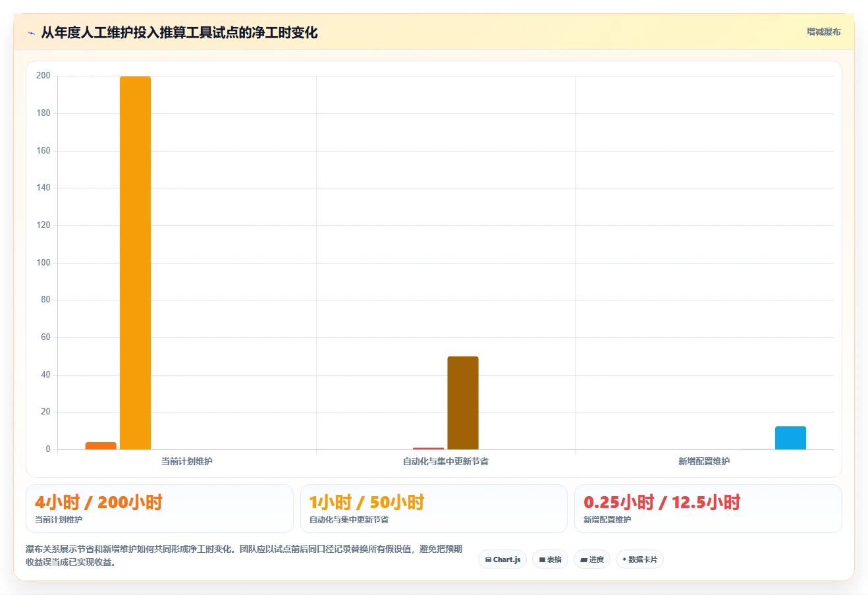The height and width of the screenshot is (595, 868).
Task: Open the 4小时 / 200小时 data card
Action: pos(159,509)
